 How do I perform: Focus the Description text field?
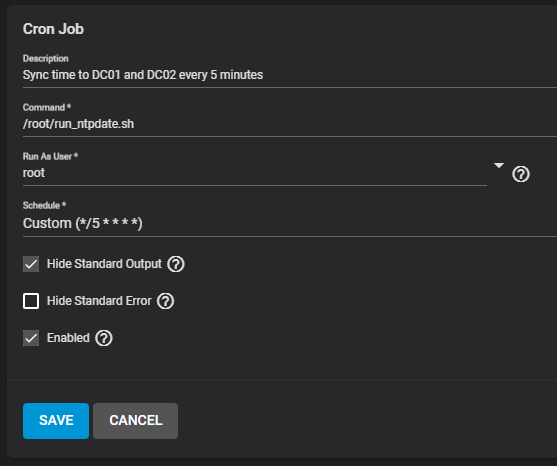coord(290,75)
